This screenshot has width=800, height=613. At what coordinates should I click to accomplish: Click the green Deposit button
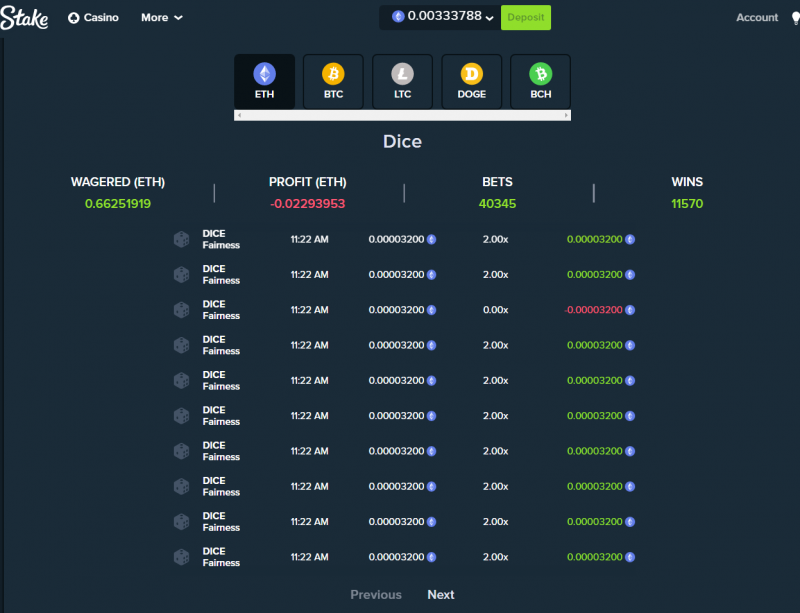[526, 17]
